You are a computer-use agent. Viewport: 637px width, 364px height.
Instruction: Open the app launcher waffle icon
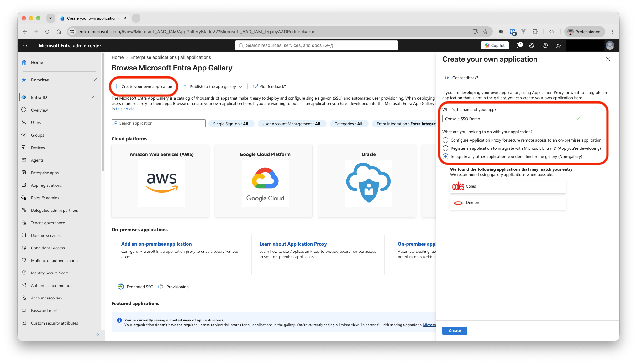[x=25, y=45]
